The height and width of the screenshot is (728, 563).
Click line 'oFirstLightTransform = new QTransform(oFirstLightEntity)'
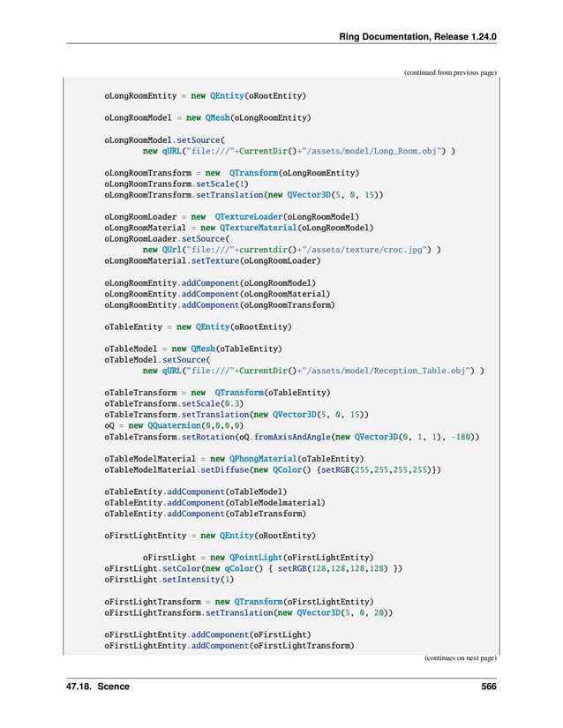click(238, 602)
